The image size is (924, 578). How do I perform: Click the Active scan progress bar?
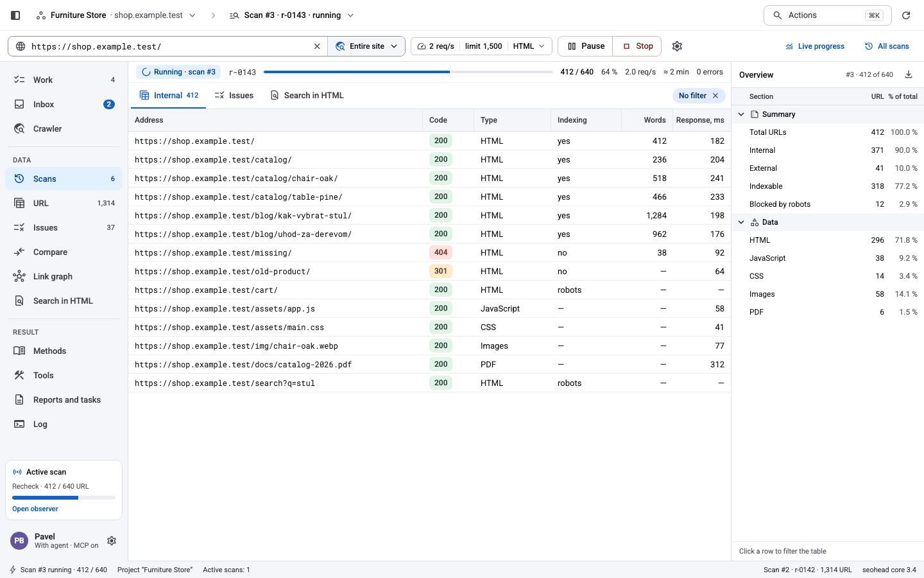[64, 498]
